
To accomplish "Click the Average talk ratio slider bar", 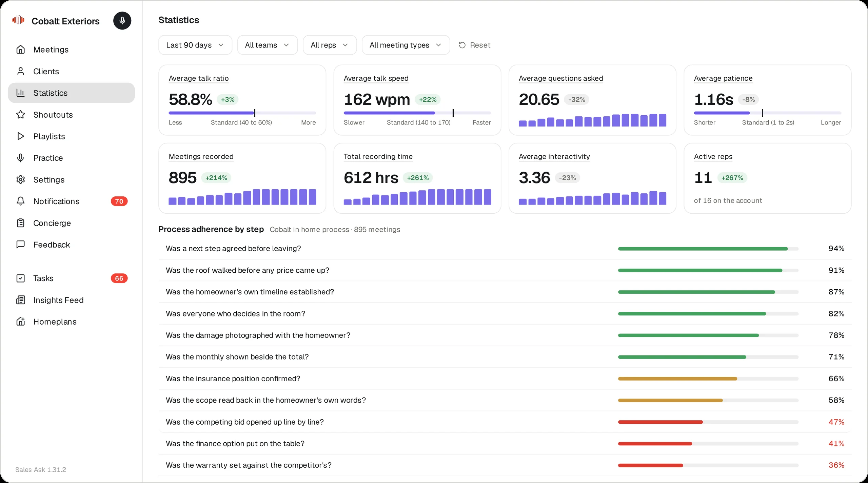I will point(242,113).
